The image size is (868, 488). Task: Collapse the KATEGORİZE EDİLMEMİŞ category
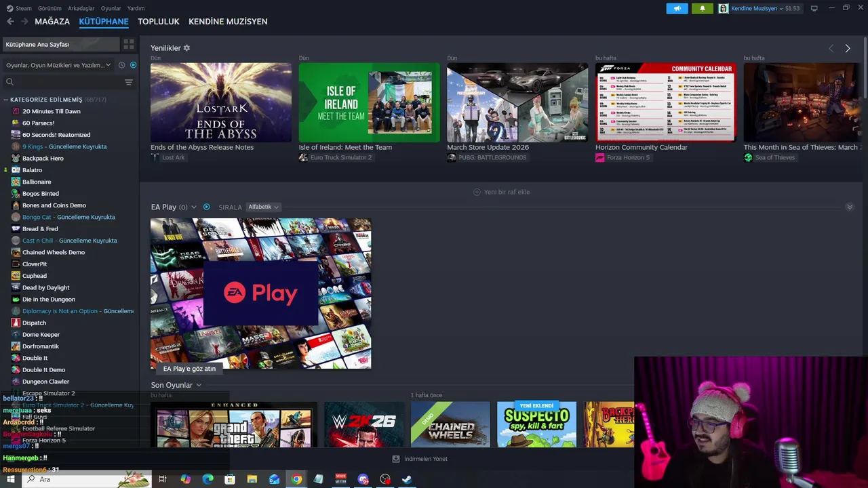point(5,100)
